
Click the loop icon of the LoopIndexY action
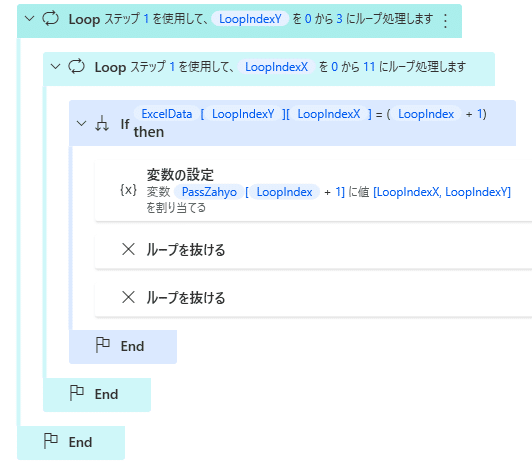click(x=51, y=19)
